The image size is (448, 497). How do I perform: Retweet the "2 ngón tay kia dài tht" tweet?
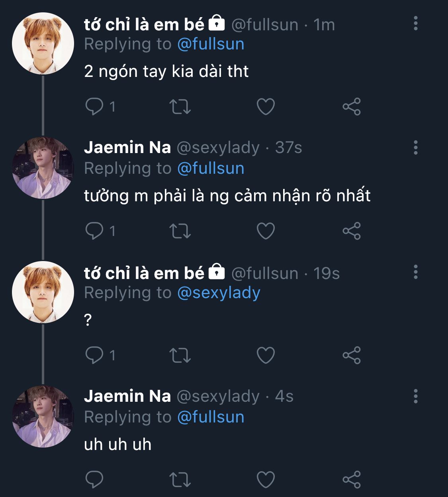[x=180, y=106]
